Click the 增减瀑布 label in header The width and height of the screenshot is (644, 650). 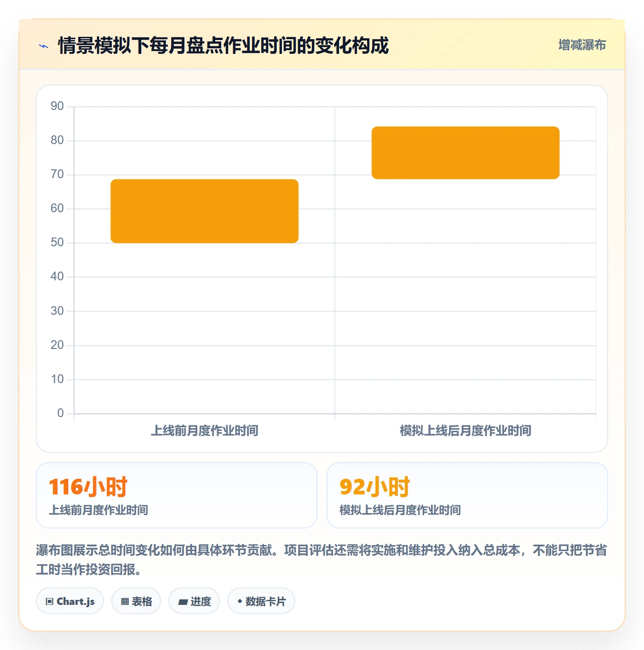click(582, 45)
